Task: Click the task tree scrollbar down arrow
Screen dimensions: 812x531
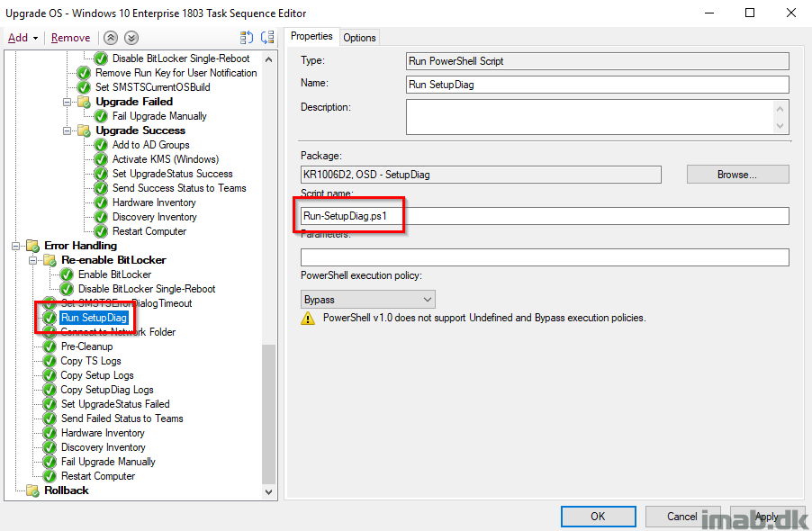Action: click(268, 492)
